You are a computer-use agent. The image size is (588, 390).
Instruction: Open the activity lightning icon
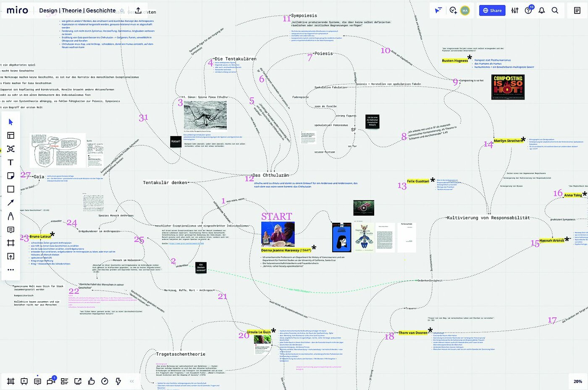click(x=118, y=381)
